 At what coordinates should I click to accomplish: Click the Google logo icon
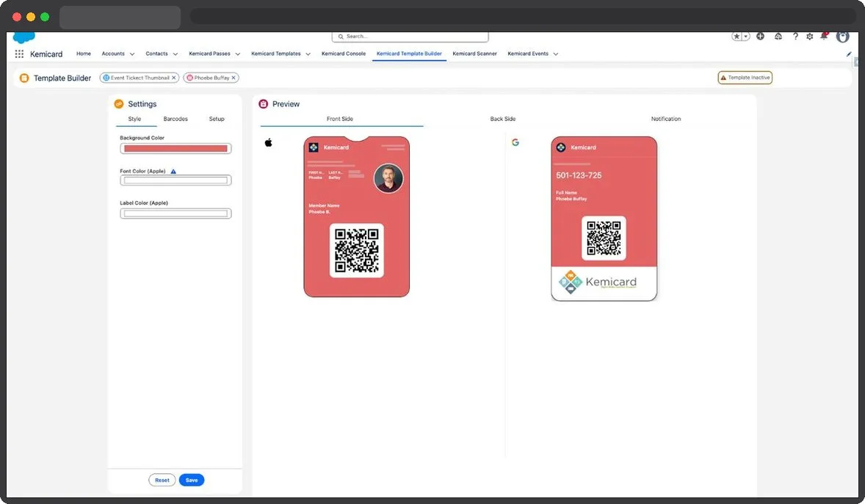pyautogui.click(x=515, y=142)
